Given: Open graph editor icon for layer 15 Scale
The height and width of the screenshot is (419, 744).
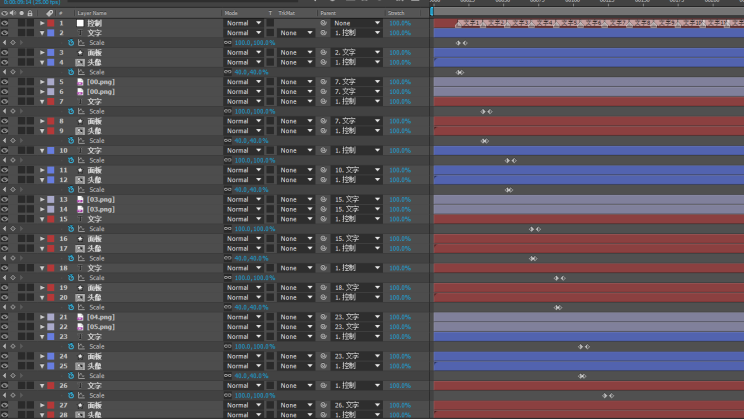Looking at the screenshot, I should [x=81, y=229].
